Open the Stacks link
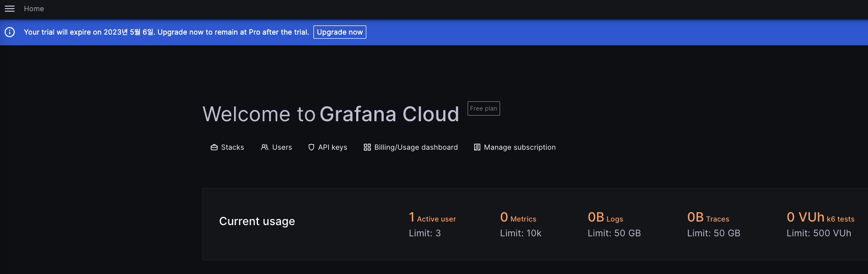 pos(227,147)
